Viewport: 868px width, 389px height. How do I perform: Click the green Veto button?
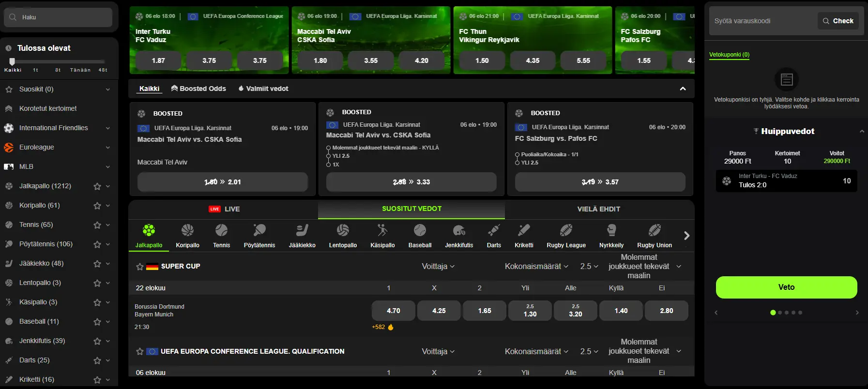point(787,287)
